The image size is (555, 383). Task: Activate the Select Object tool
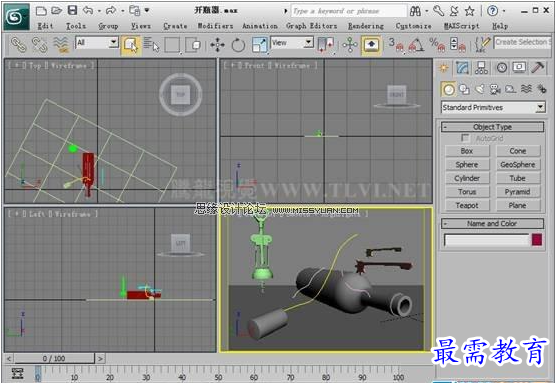[131, 45]
